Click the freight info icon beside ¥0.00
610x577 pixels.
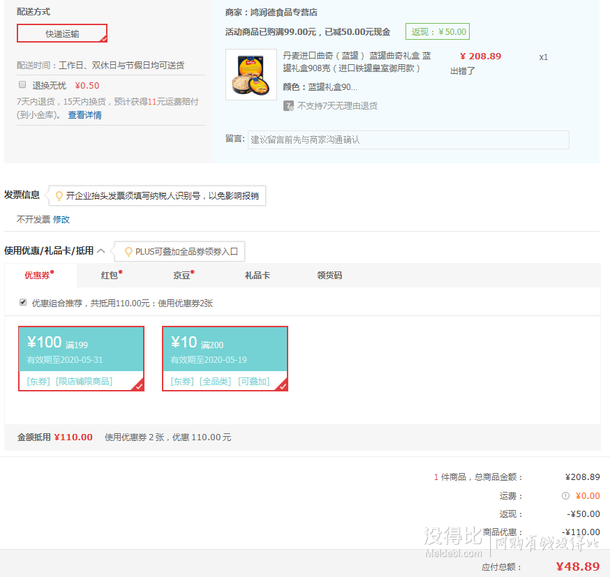point(565,496)
